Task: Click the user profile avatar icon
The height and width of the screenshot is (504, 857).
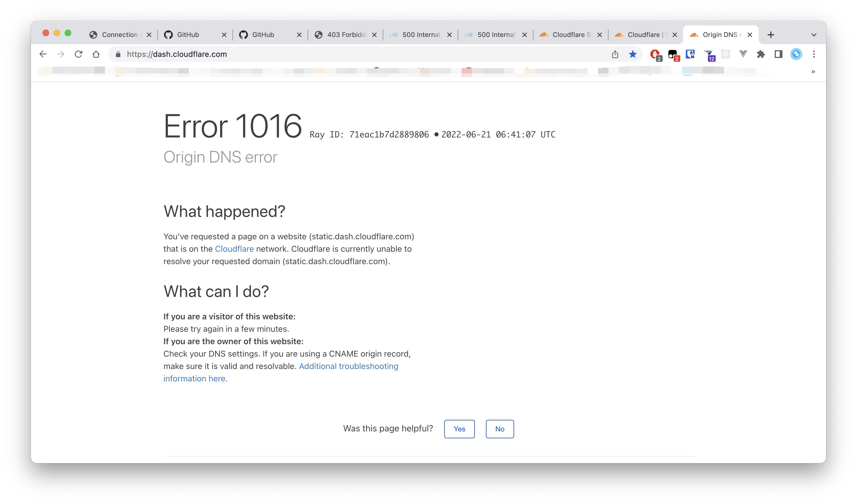Action: click(x=796, y=54)
